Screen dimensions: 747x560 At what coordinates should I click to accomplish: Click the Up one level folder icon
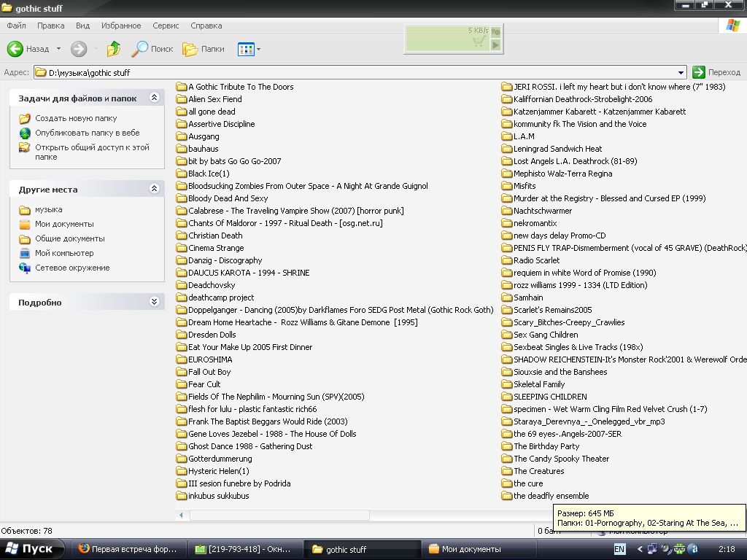[x=113, y=49]
